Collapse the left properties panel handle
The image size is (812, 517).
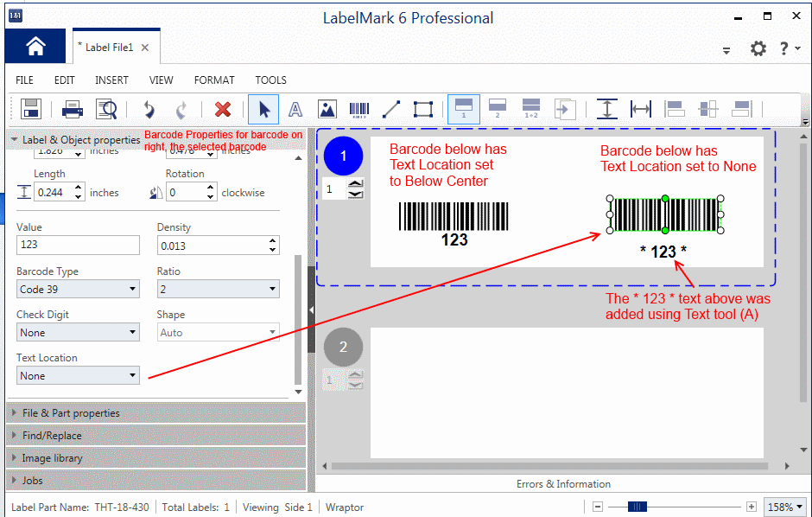[311, 310]
